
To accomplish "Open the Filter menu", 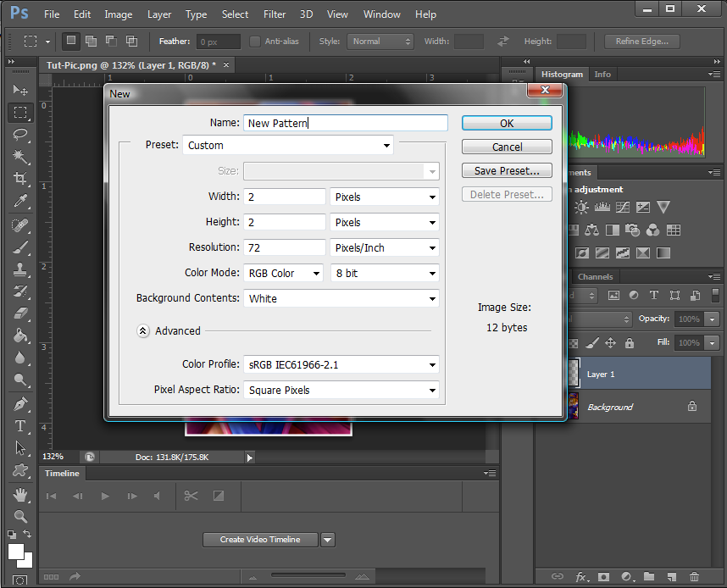I will [275, 14].
